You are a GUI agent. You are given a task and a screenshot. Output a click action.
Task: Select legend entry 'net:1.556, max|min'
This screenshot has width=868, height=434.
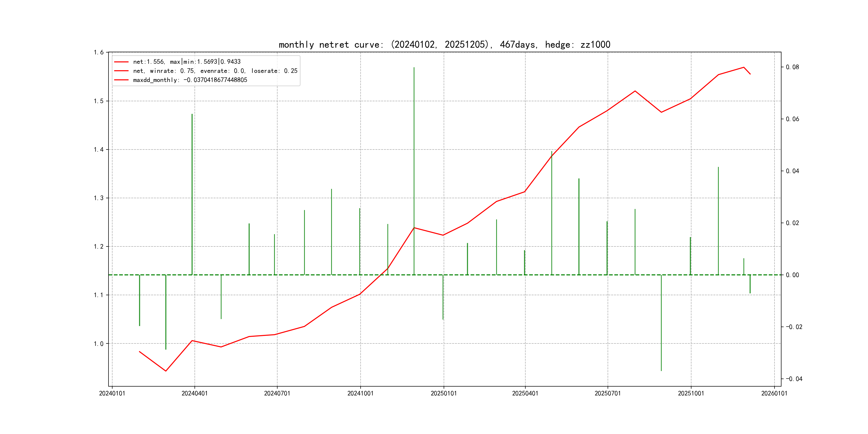point(187,62)
